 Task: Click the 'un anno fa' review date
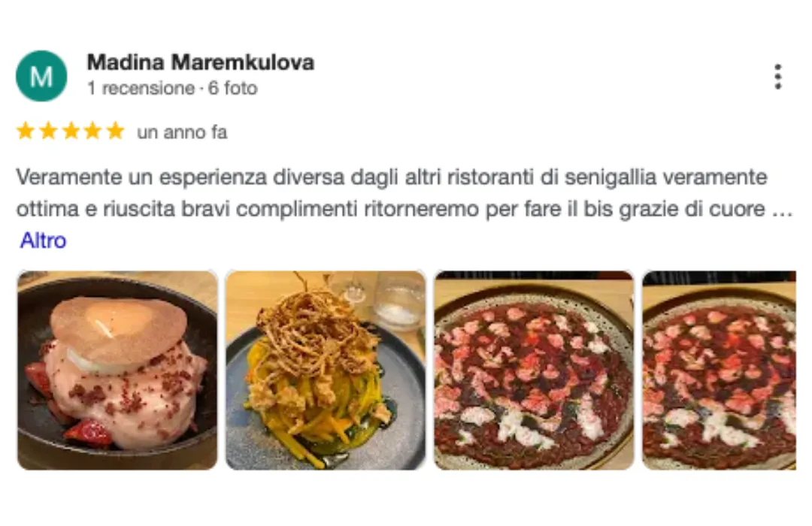pyautogui.click(x=182, y=132)
